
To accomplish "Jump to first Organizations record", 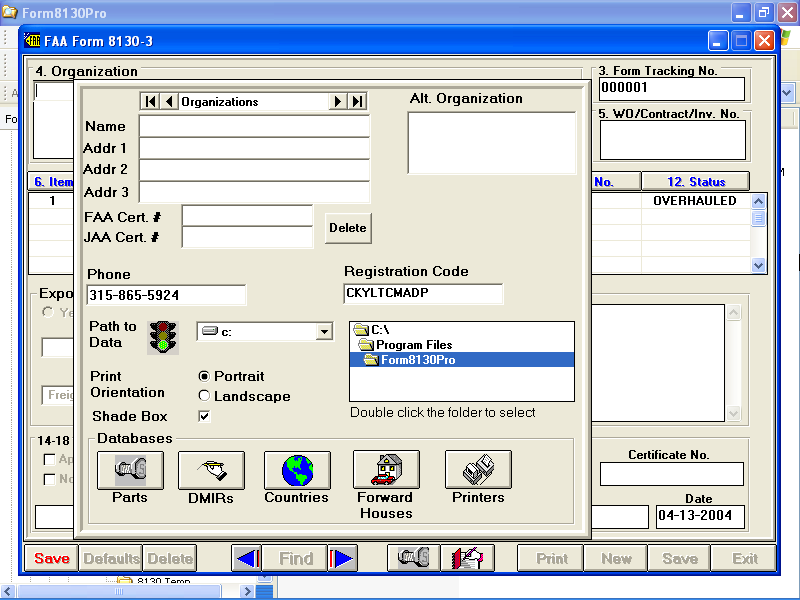I will pos(150,101).
